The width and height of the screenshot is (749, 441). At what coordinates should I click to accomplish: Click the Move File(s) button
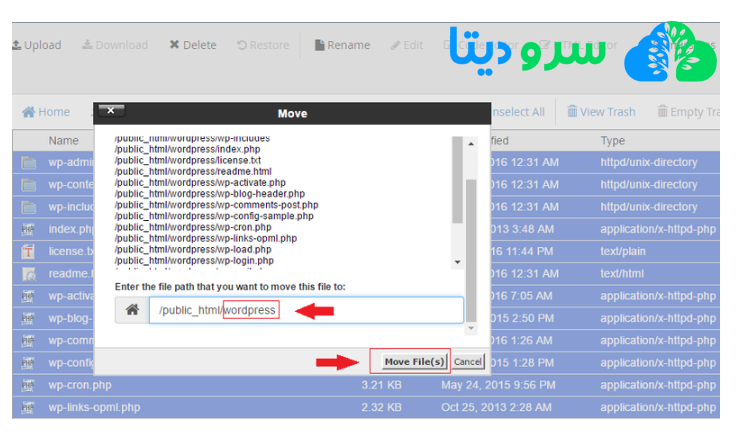click(x=414, y=361)
